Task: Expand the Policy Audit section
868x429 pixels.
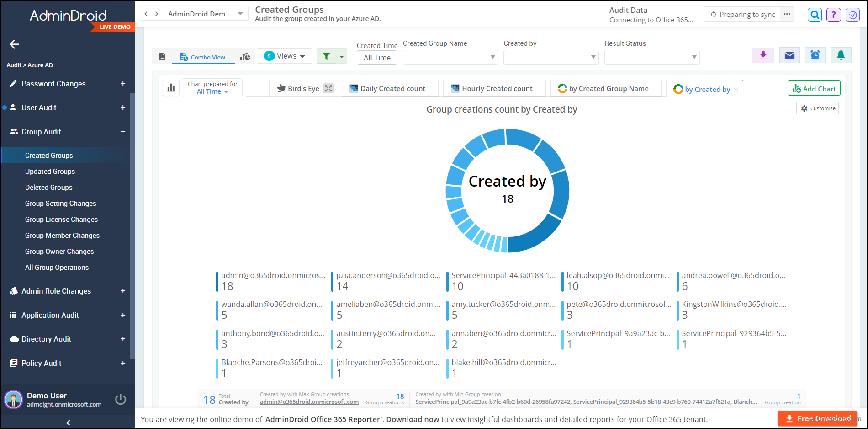Action: [x=123, y=363]
